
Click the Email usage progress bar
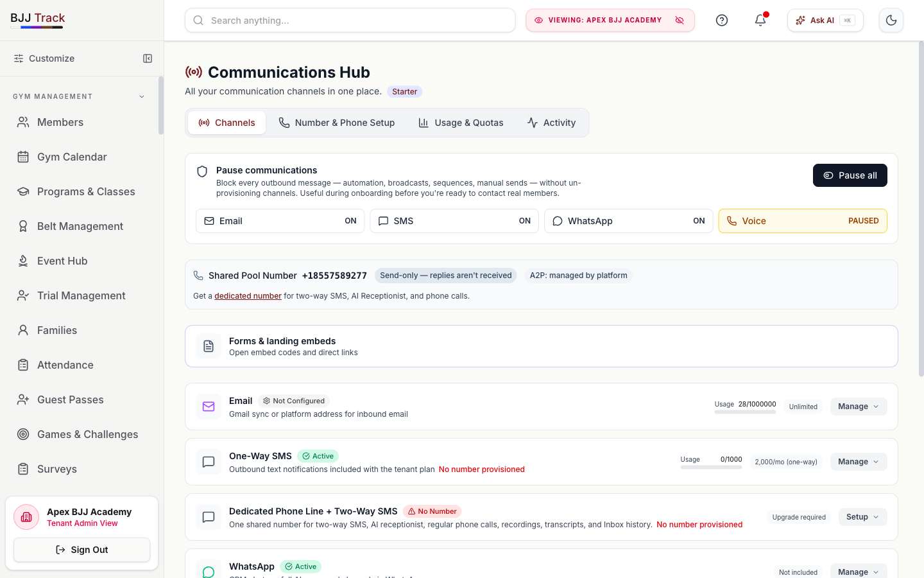point(745,412)
